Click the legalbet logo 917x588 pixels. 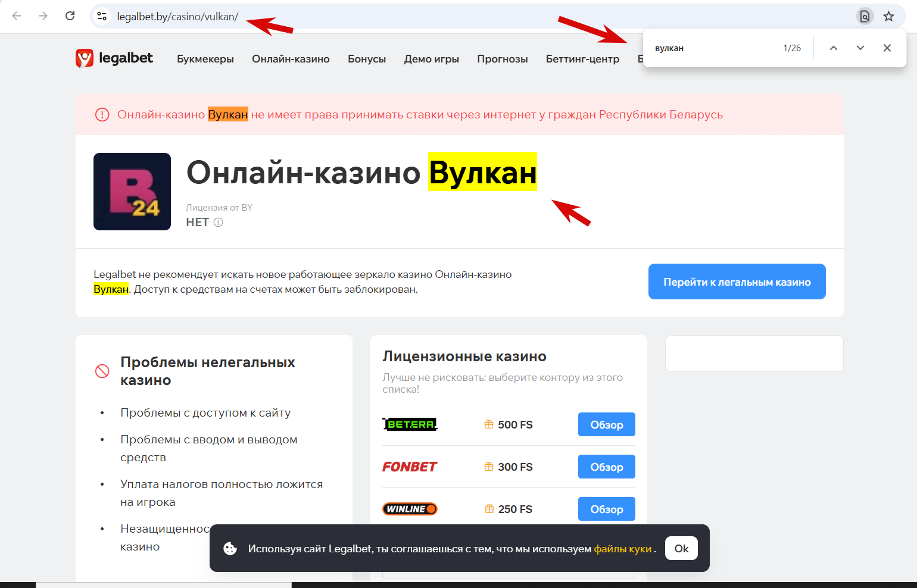tap(114, 58)
